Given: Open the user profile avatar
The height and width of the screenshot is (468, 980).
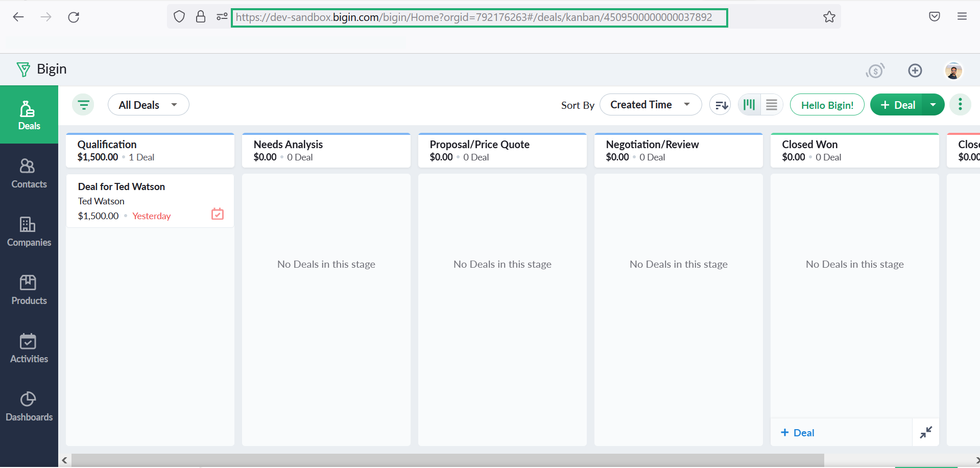Looking at the screenshot, I should coord(953,71).
